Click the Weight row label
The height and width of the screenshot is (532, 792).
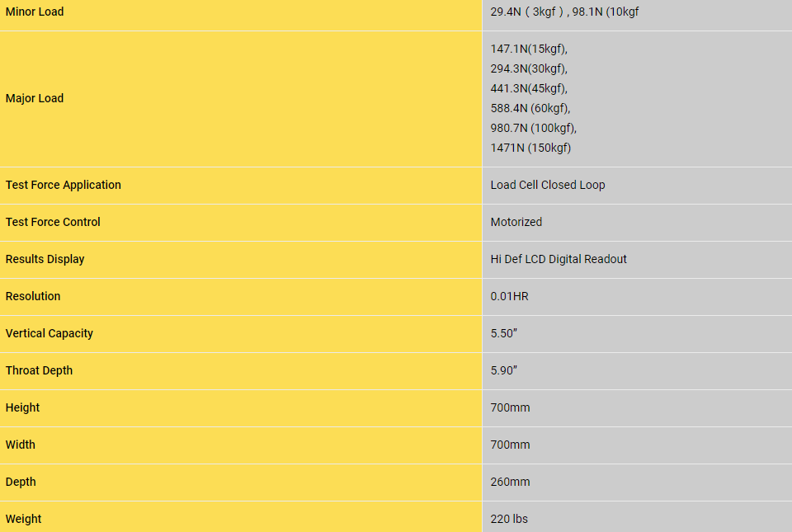[x=24, y=519]
